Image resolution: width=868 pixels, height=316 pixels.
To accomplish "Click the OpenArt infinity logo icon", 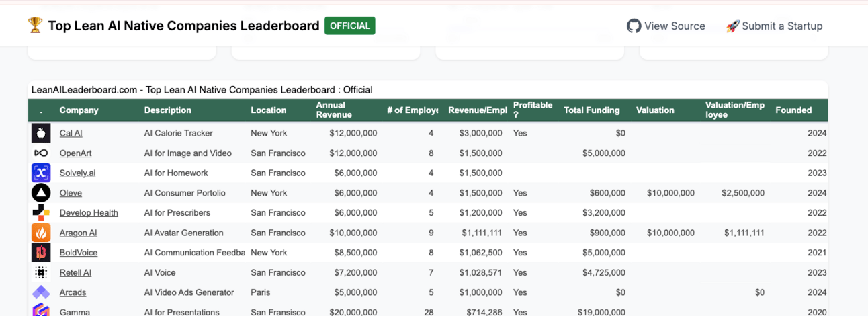I will point(41,153).
